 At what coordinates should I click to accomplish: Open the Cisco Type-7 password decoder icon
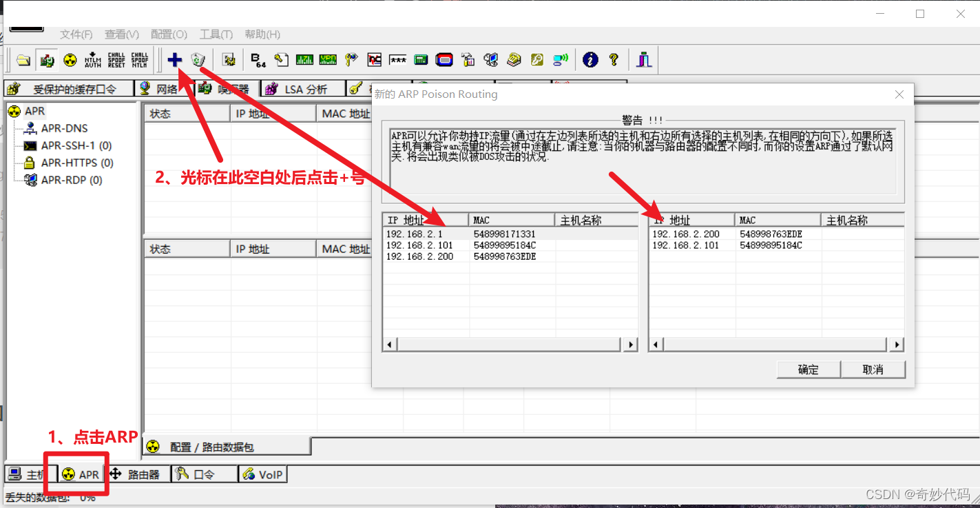tap(304, 60)
